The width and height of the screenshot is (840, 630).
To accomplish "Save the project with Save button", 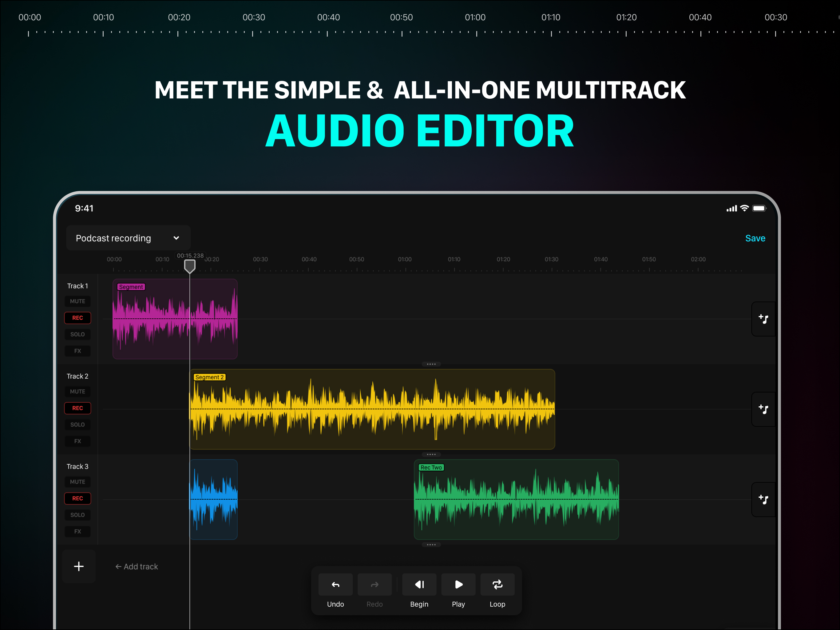I will [x=755, y=238].
